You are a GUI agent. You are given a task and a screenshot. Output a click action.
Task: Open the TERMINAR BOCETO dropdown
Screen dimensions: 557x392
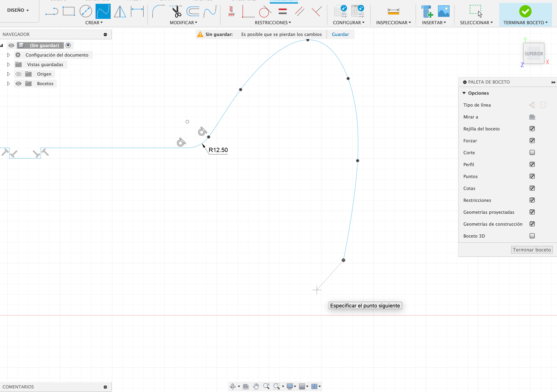coord(525,23)
